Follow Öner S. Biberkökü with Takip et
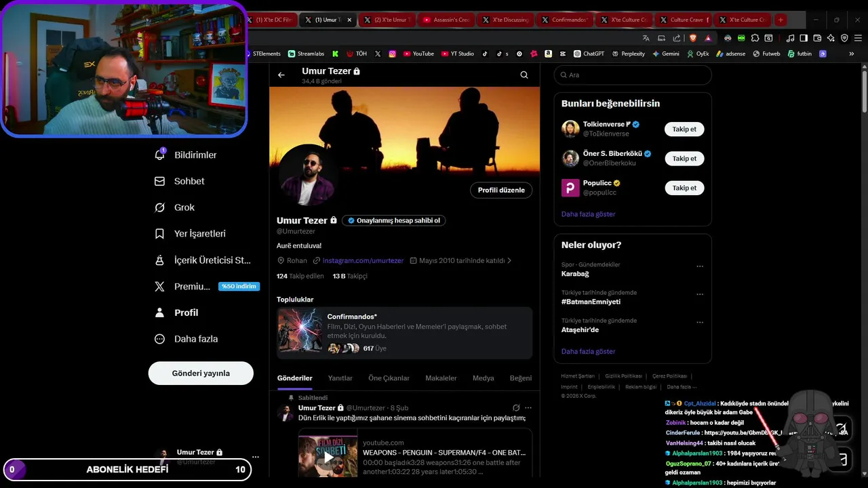Viewport: 868px width, 488px height. click(684, 159)
